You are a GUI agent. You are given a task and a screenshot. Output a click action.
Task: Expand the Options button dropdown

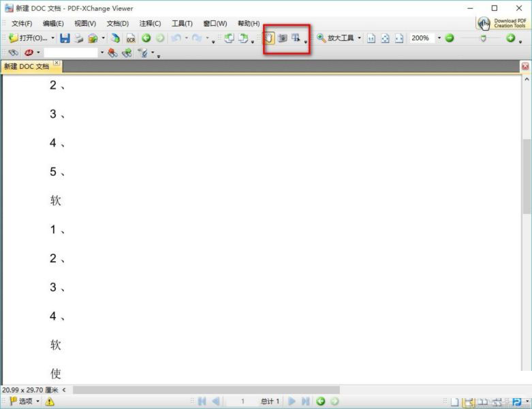[37, 402]
